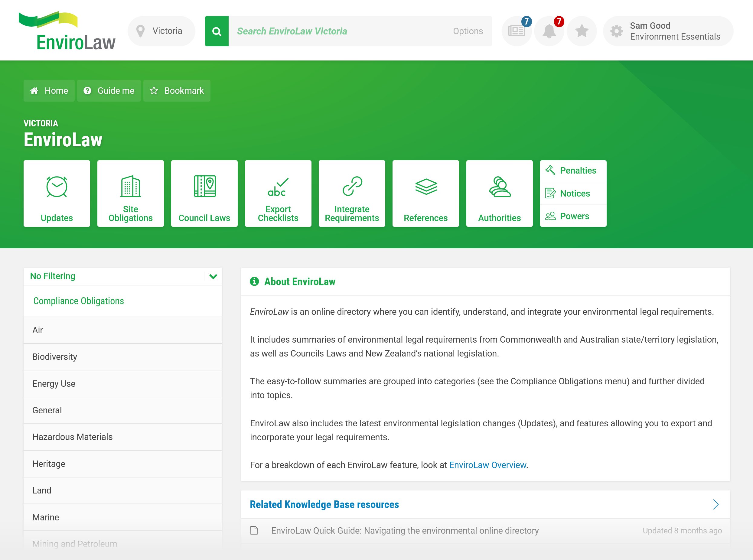Click the No Filtering label text

(53, 276)
